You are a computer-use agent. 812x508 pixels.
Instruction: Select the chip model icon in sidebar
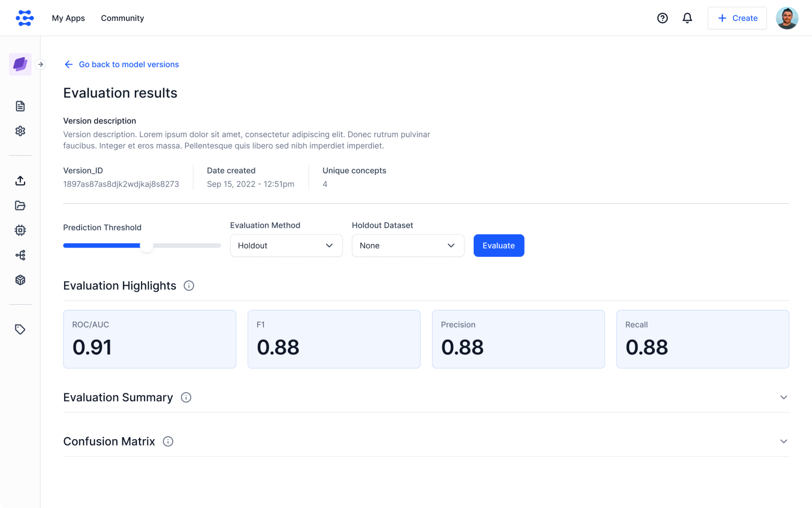[20, 230]
